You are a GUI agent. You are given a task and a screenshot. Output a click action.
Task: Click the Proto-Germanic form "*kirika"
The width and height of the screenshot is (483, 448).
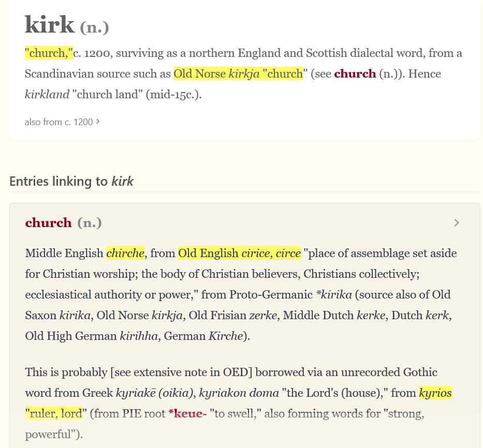coord(334,294)
